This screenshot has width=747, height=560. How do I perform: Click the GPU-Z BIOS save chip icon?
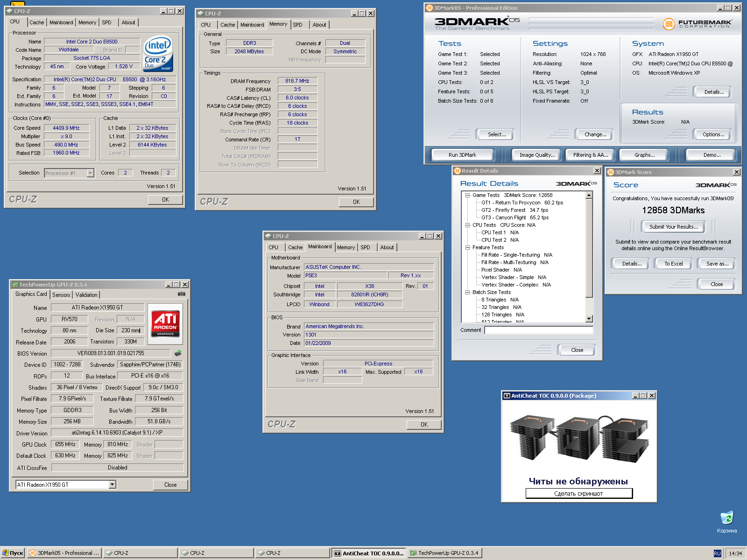178,353
